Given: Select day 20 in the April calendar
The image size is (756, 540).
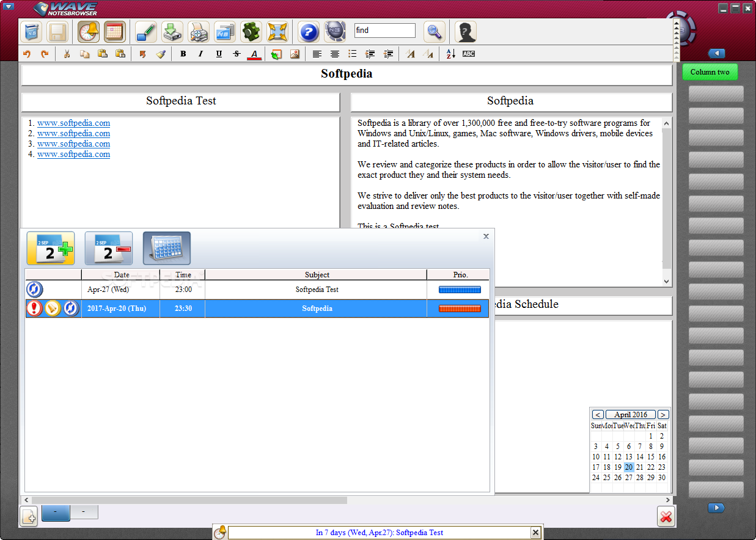Looking at the screenshot, I should point(629,467).
